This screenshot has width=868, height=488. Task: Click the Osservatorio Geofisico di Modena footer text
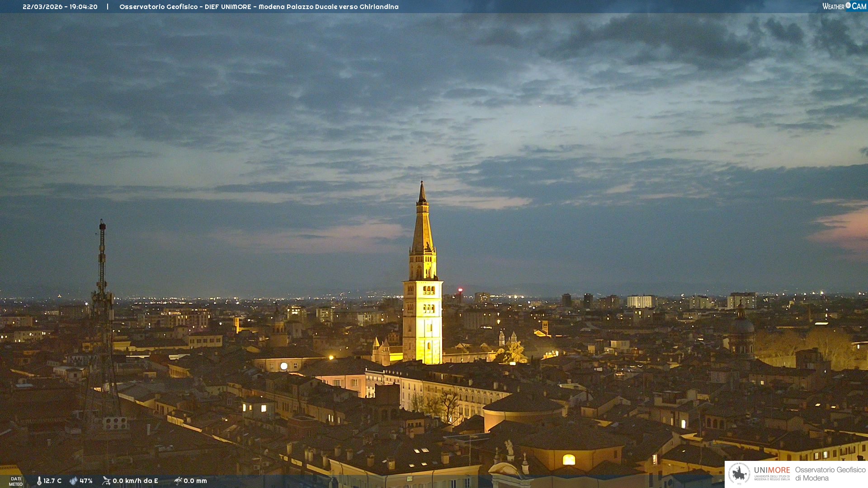point(830,474)
